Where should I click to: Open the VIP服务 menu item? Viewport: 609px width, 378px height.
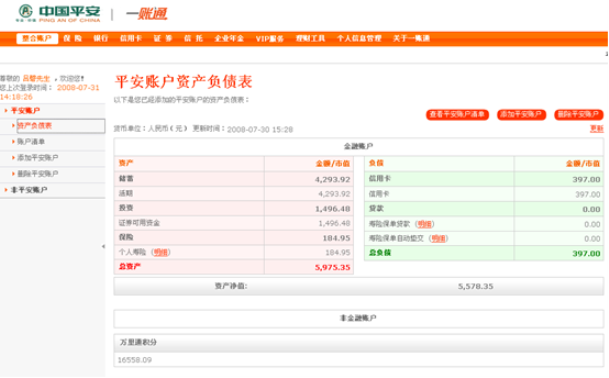[270, 38]
